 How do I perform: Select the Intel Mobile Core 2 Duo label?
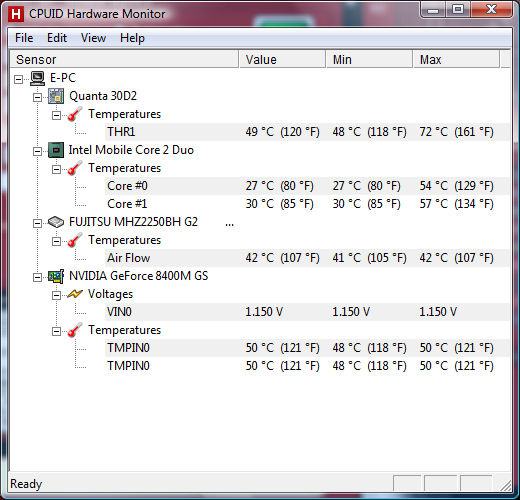click(x=131, y=150)
